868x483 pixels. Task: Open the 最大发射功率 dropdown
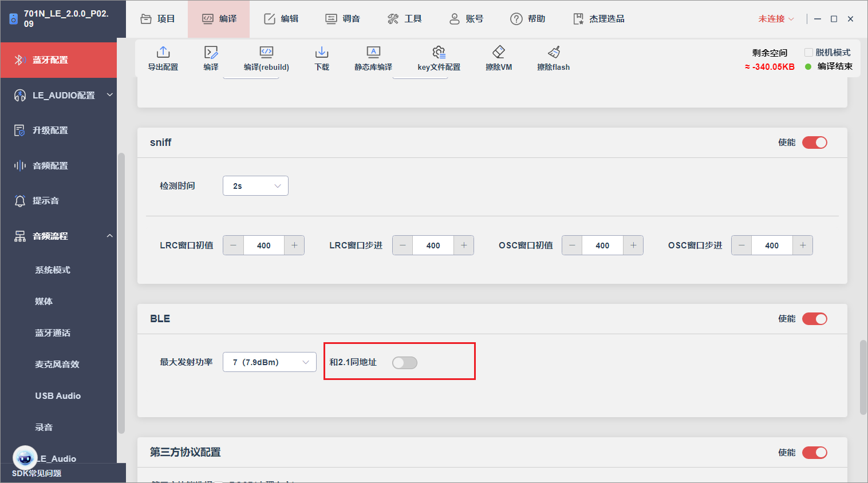tap(270, 362)
